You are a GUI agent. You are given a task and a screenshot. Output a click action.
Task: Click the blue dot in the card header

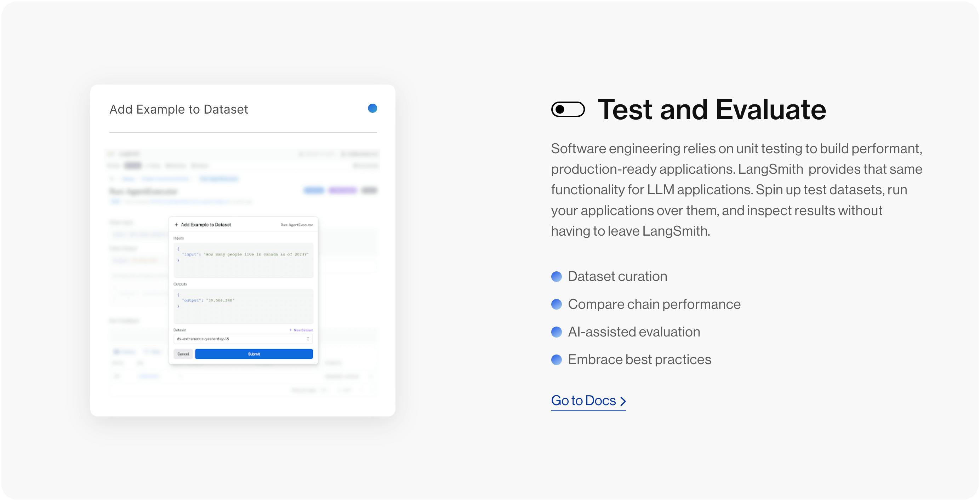point(372,108)
